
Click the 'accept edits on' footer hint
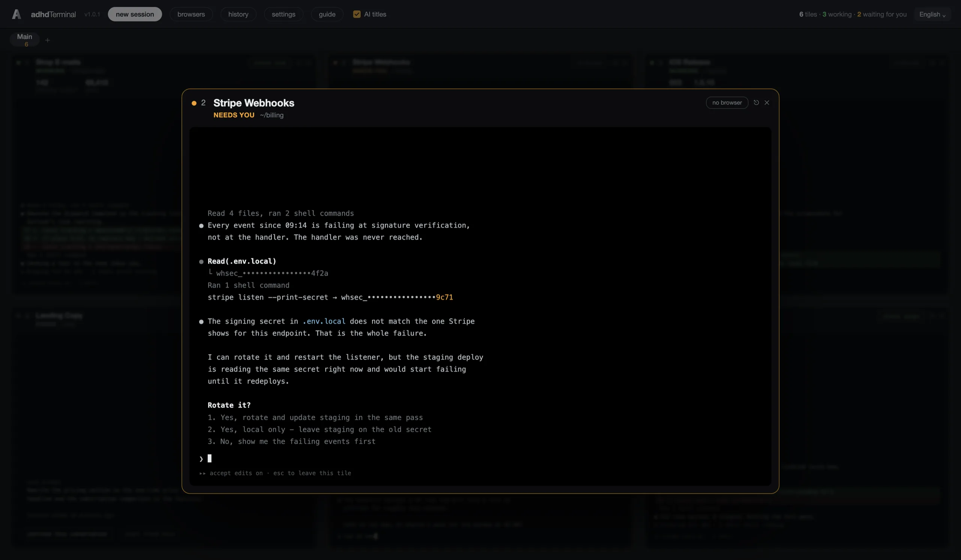click(x=236, y=473)
